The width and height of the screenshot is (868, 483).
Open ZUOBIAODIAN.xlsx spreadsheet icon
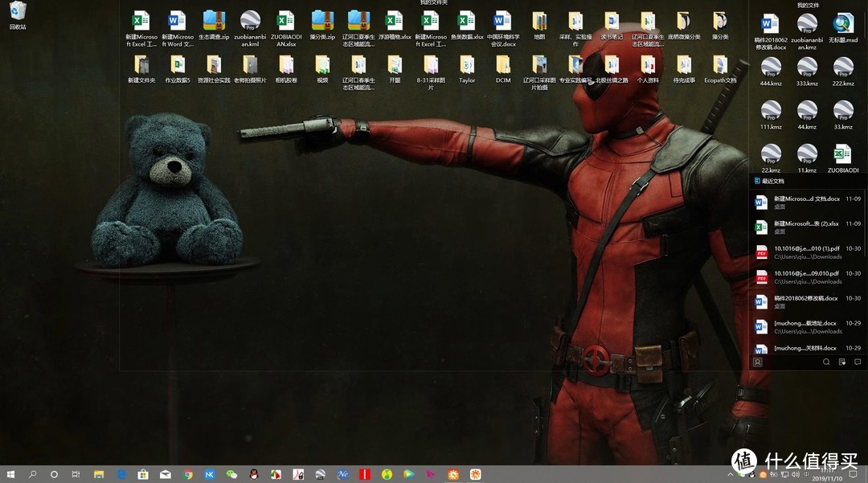[x=286, y=29]
